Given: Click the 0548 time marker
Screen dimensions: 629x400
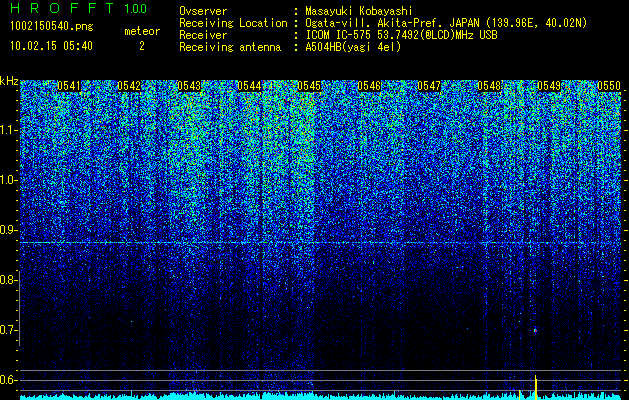Looking at the screenshot, I should (489, 86).
